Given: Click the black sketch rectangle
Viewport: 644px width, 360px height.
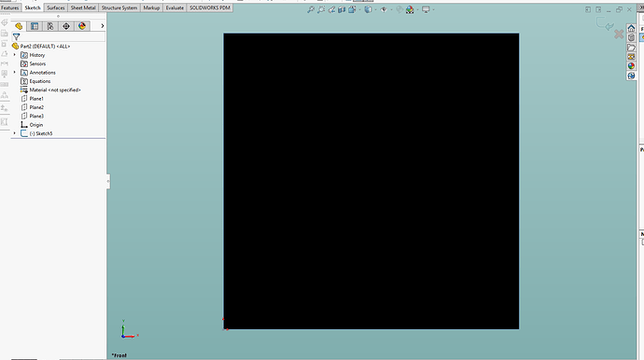Looking at the screenshot, I should pyautogui.click(x=371, y=181).
